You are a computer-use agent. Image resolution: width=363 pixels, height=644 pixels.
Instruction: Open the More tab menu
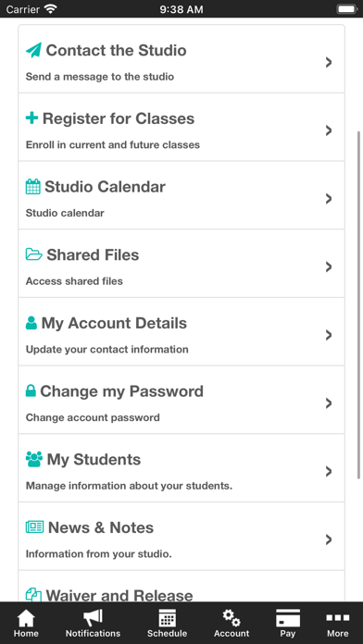[x=337, y=623]
